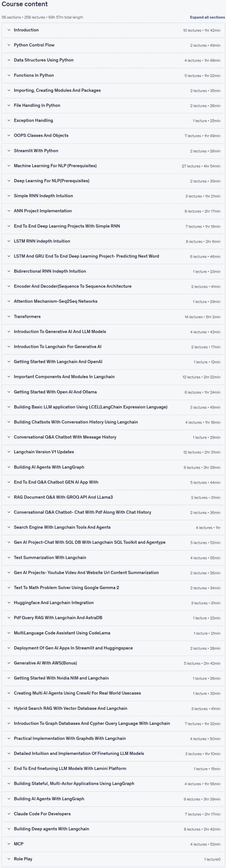The height and width of the screenshot is (868, 226).
Task: Click the chevron icon next to Role Play
Action: [9, 859]
